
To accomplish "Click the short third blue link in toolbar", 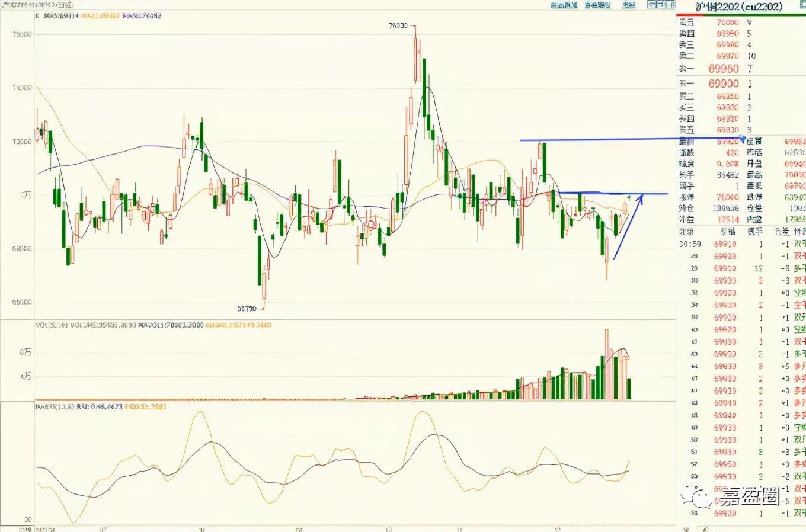I will [629, 5].
